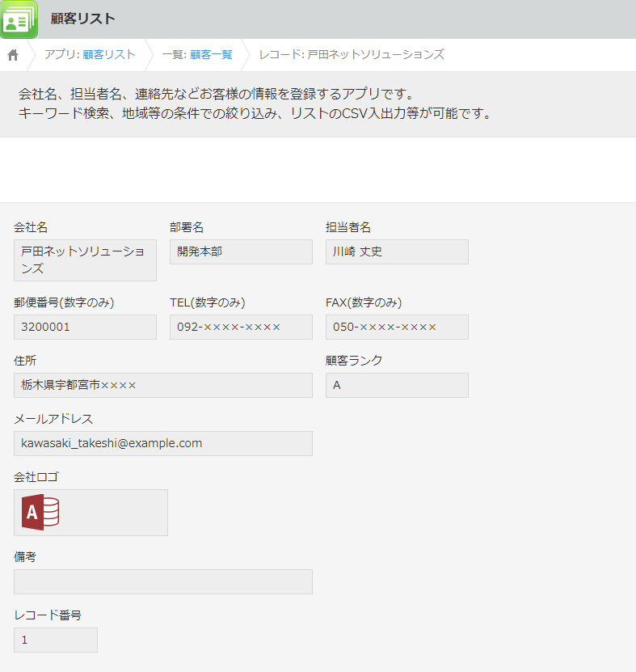The image size is (636, 672).
Task: Select the 会社名 field value
Action: click(85, 260)
